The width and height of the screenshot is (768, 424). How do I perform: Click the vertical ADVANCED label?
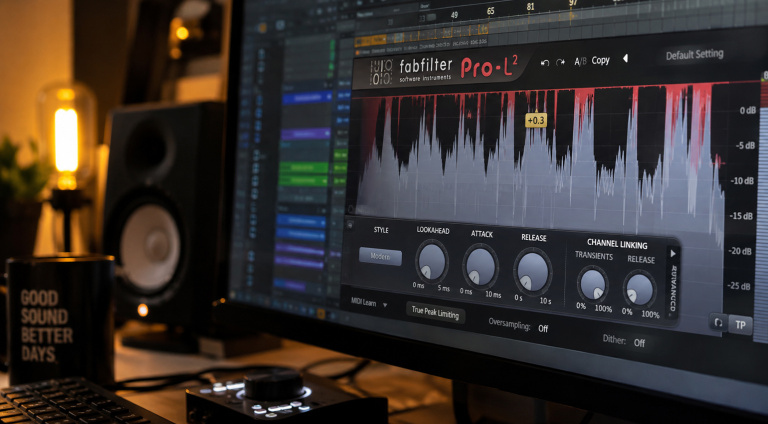pos(673,289)
